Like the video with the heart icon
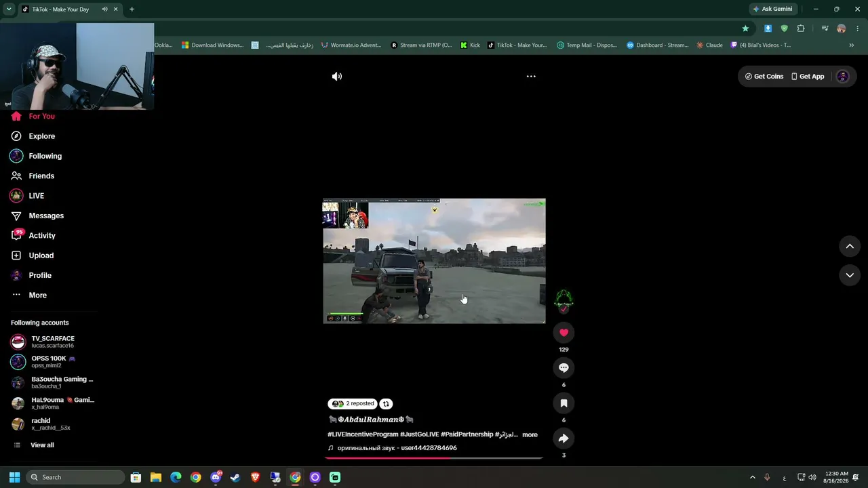 (564, 332)
